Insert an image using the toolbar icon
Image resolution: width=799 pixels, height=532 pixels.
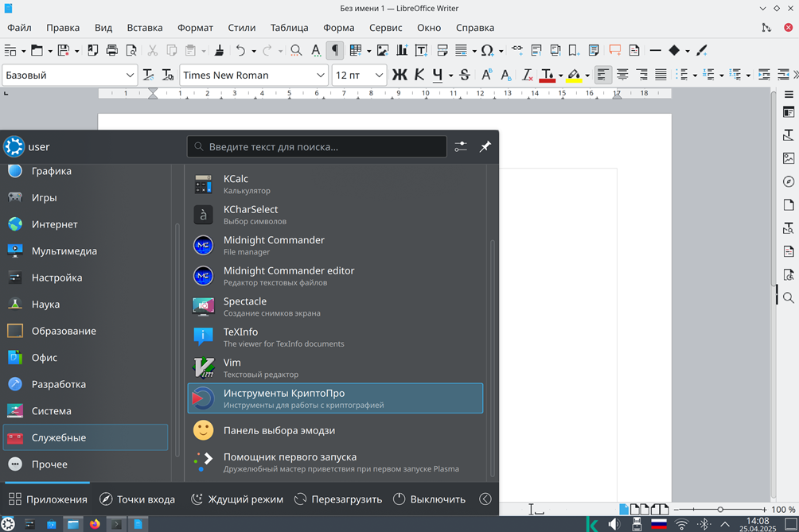383,50
